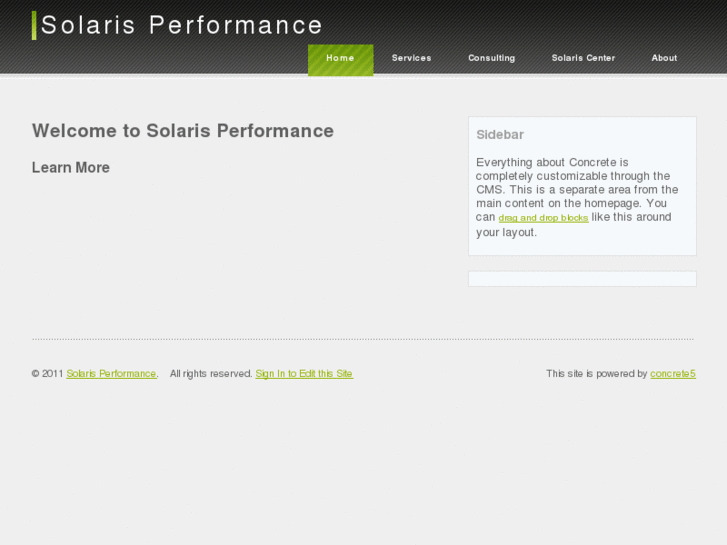Go to the Services page
Screen dimensions: 727x545
pyautogui.click(x=411, y=59)
